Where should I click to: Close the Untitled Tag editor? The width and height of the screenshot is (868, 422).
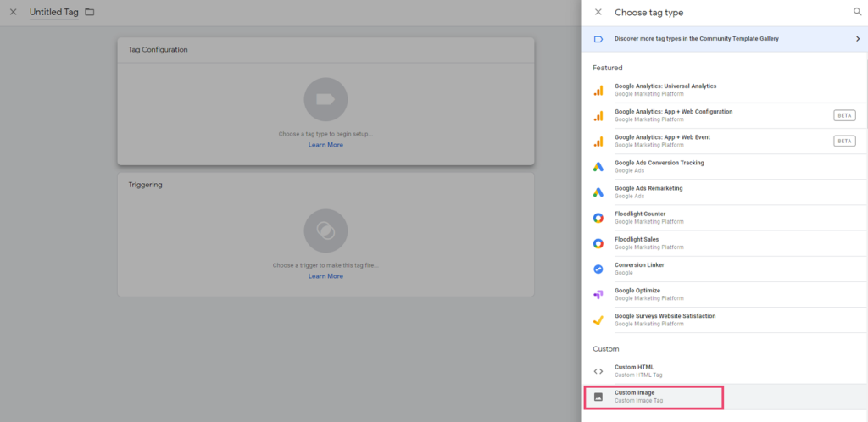click(x=14, y=12)
